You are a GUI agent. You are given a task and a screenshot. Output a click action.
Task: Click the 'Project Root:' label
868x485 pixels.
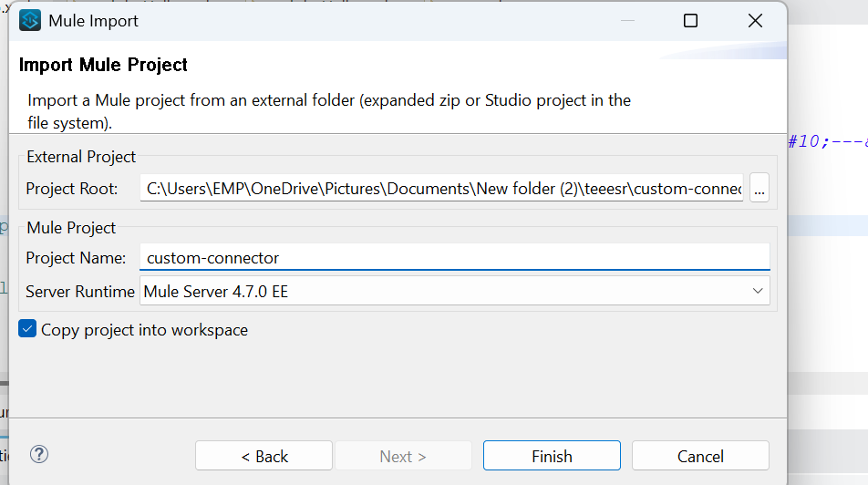click(72, 189)
